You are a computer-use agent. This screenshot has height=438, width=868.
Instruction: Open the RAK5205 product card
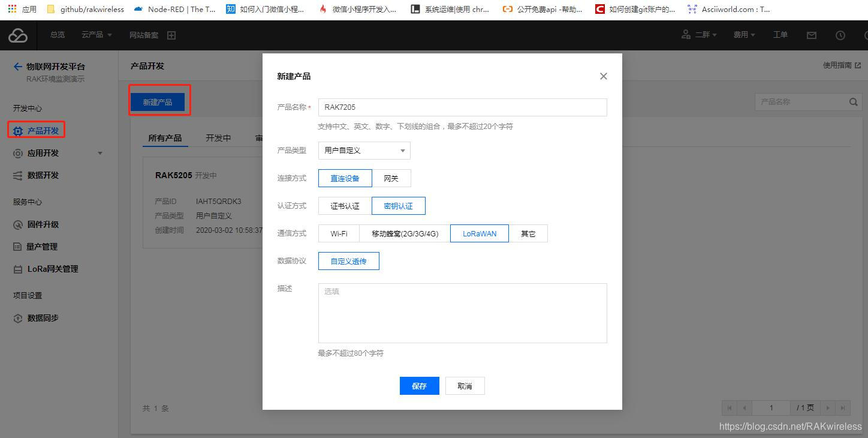point(203,203)
